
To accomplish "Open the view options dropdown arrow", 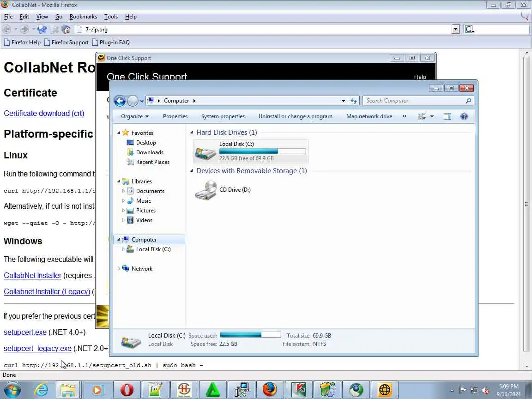I will click(432, 116).
